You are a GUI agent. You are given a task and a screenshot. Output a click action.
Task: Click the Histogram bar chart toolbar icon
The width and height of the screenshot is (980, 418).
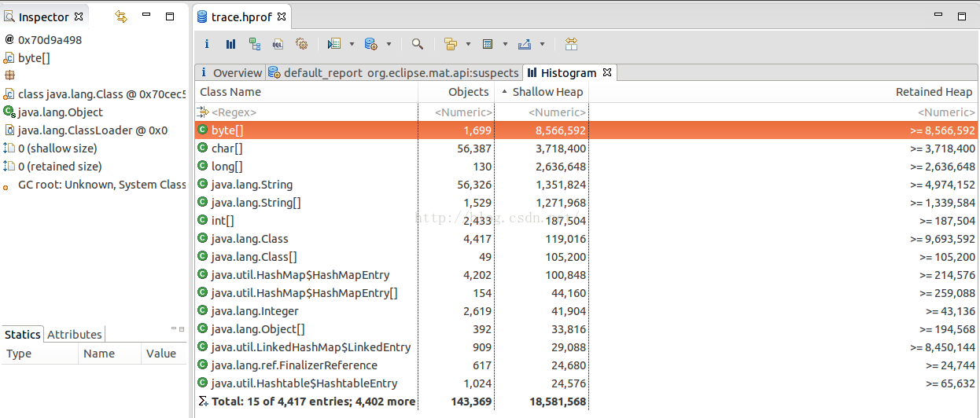(x=230, y=44)
